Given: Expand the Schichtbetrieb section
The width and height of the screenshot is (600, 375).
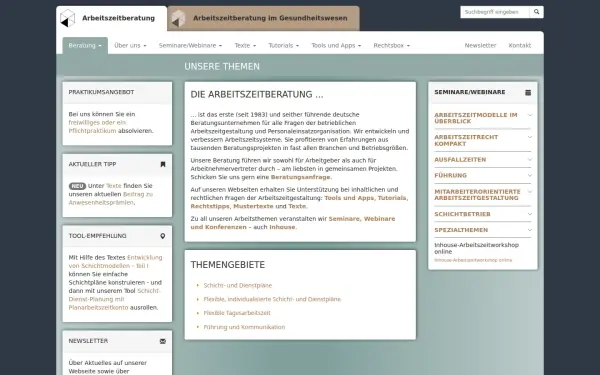Looking at the screenshot, I should 483,214.
